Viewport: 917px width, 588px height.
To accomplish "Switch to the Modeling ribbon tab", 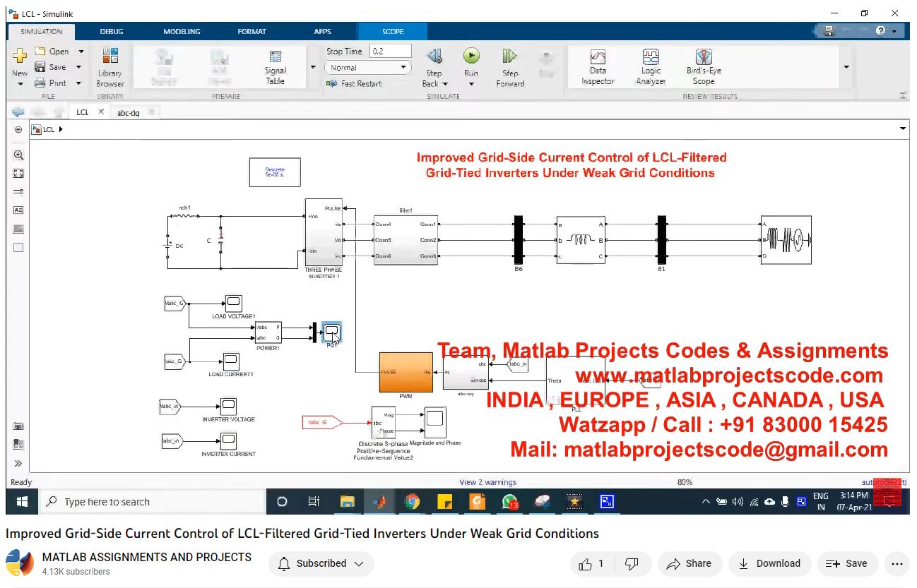I will click(x=182, y=32).
